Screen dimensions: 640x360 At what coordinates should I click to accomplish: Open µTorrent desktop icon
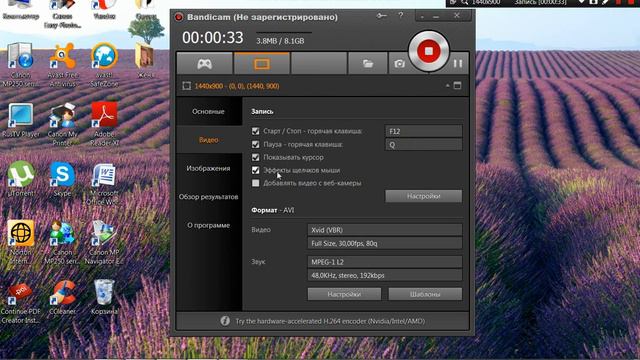pos(21,179)
